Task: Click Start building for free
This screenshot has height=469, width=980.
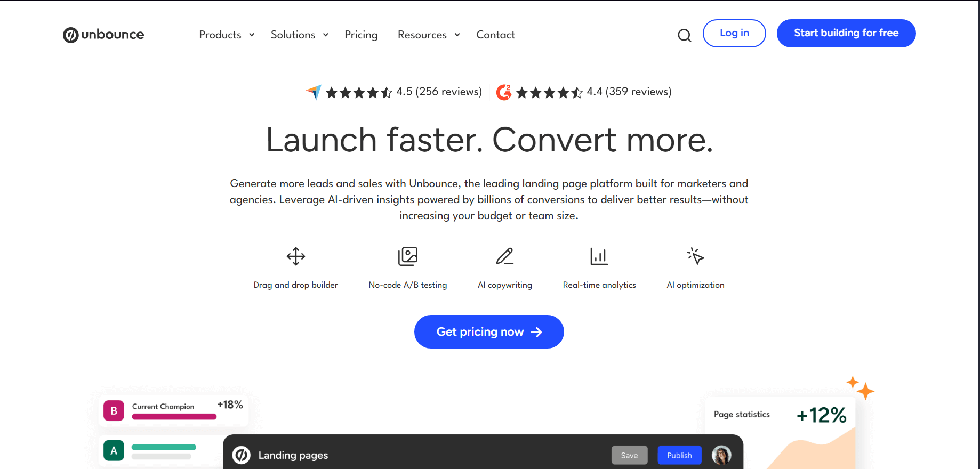Action: (846, 33)
